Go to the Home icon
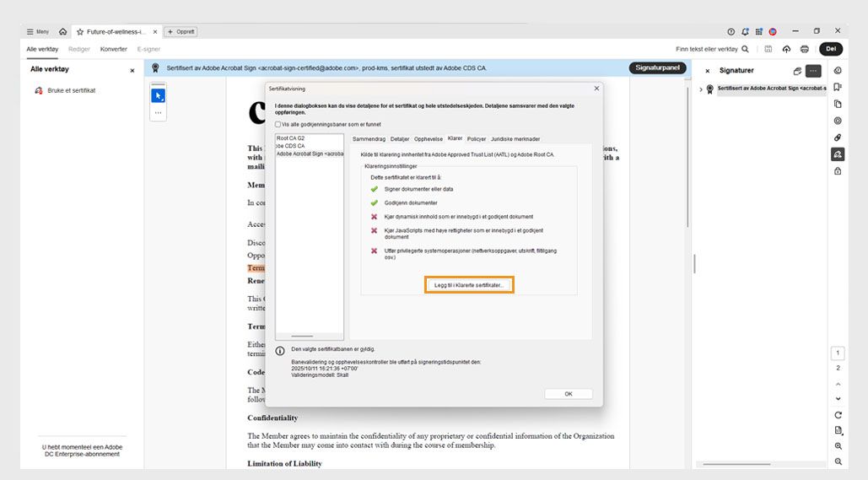Image resolution: width=868 pixels, height=480 pixels. 62,31
